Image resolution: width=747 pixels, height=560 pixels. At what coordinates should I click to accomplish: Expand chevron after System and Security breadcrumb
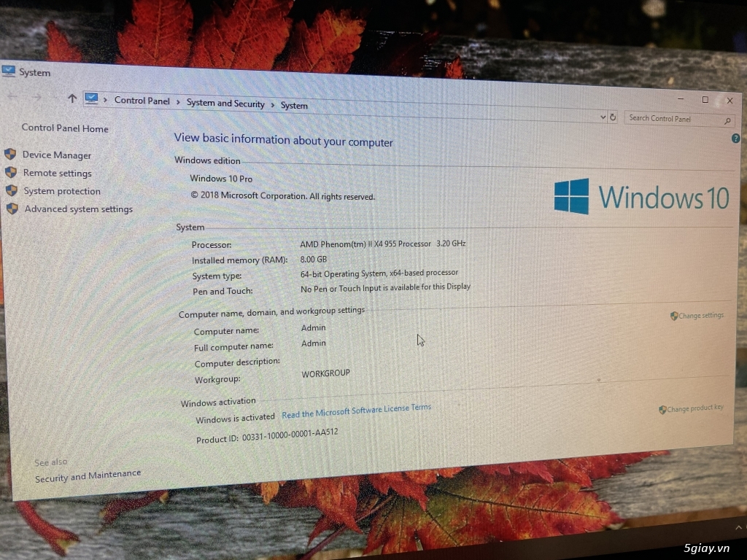point(273,105)
